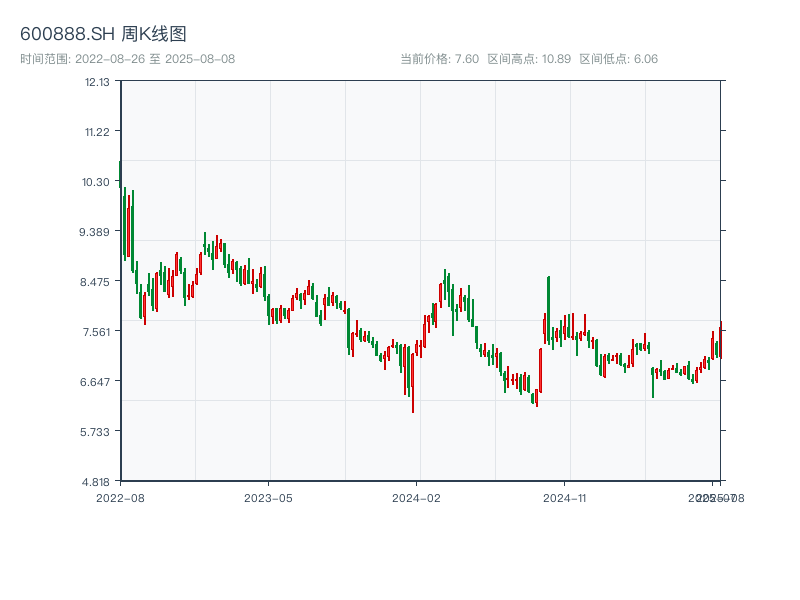
Task: Select the 7.561 y-axis price label
Action: [x=96, y=332]
